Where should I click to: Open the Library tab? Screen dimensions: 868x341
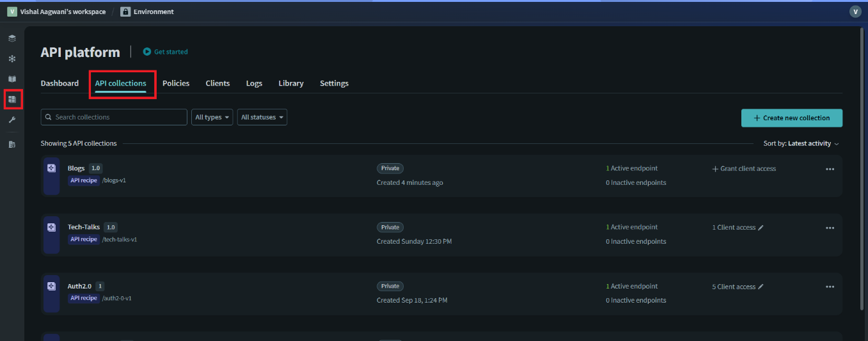[x=291, y=83]
